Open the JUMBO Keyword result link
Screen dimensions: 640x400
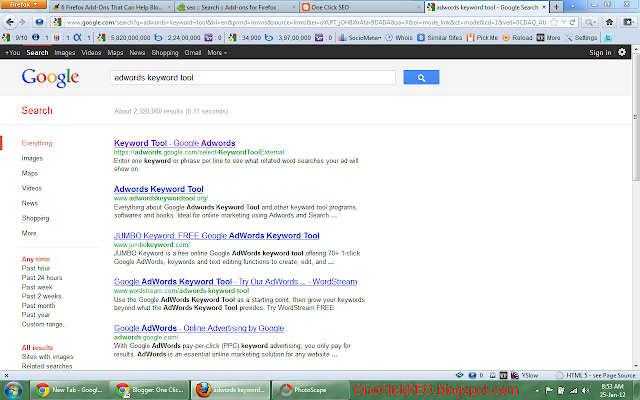click(x=217, y=236)
